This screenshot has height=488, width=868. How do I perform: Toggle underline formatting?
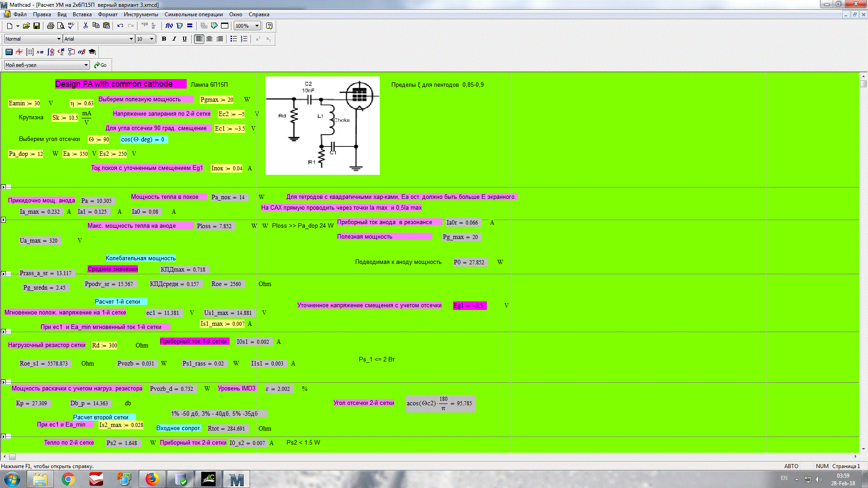click(x=184, y=39)
